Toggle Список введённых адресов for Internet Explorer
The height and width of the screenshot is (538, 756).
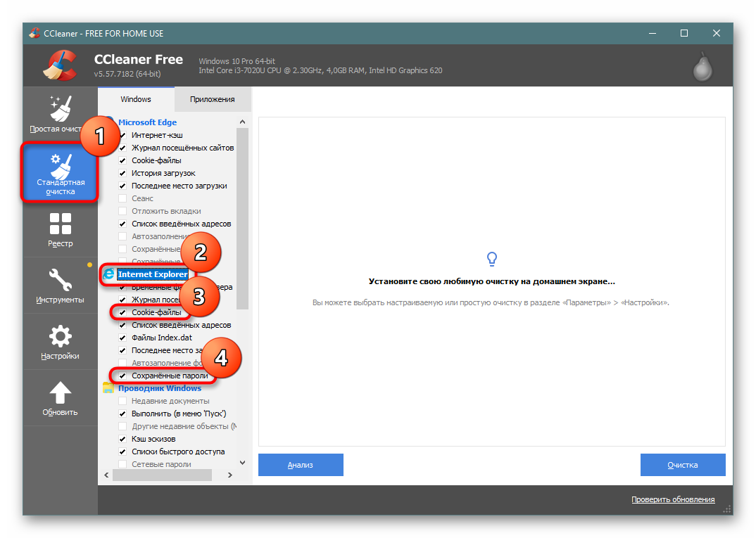coord(122,325)
